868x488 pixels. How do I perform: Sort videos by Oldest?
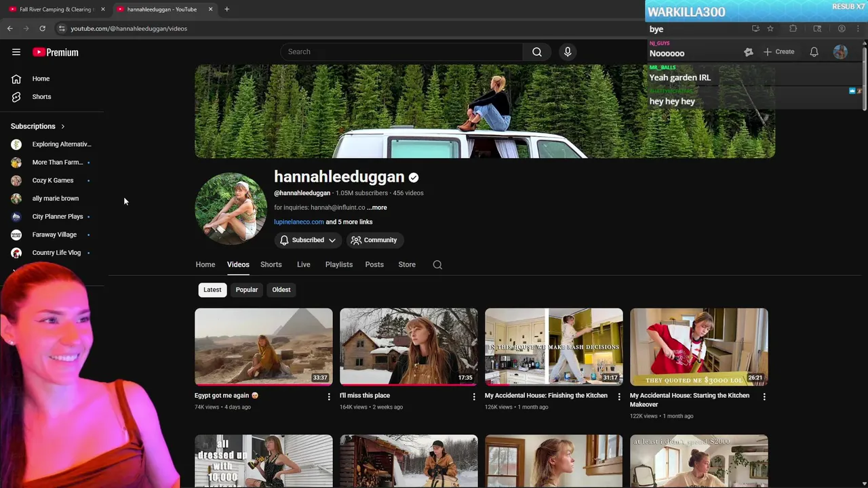[281, 289]
